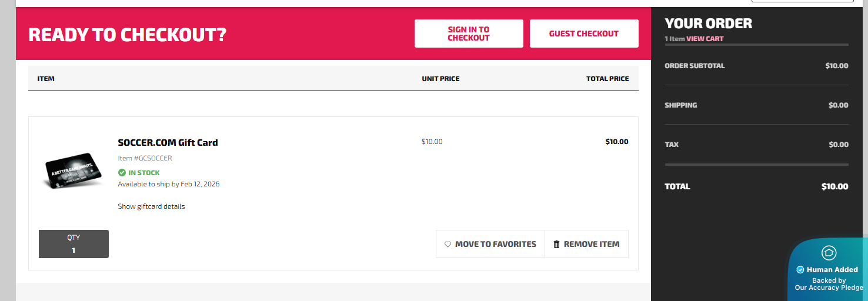
Task: Click the Item #GCSOCCER number
Action: [x=145, y=158]
